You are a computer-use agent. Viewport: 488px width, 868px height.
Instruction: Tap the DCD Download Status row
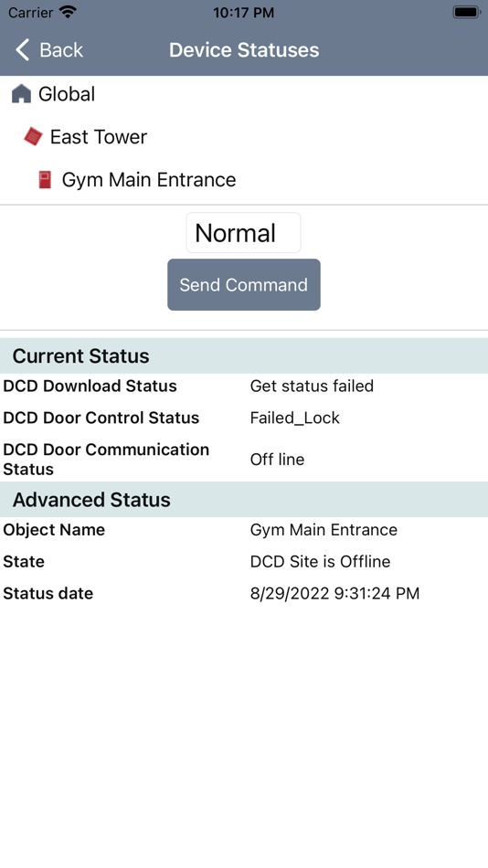coord(244,386)
